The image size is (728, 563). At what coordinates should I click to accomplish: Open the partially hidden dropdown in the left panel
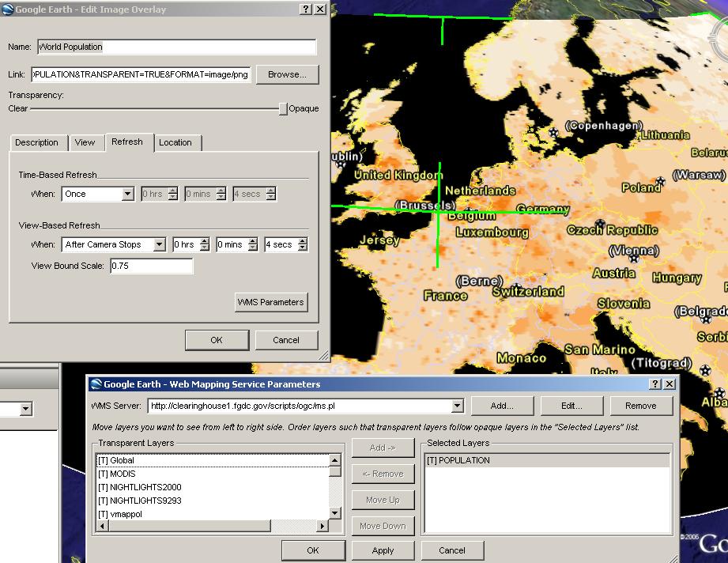pyautogui.click(x=26, y=410)
